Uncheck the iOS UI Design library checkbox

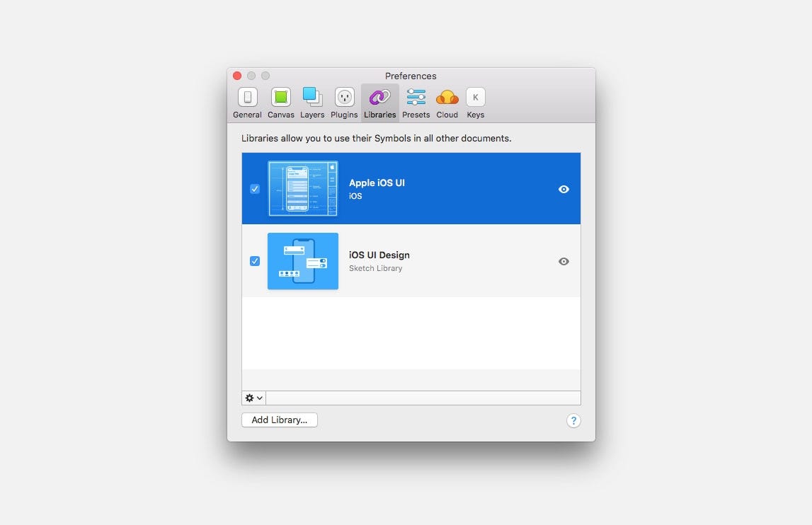coord(255,261)
